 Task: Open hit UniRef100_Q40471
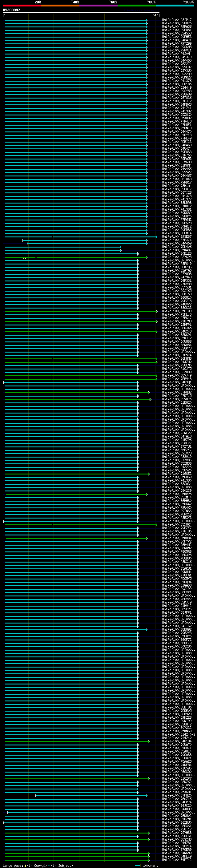coord(177,40)
